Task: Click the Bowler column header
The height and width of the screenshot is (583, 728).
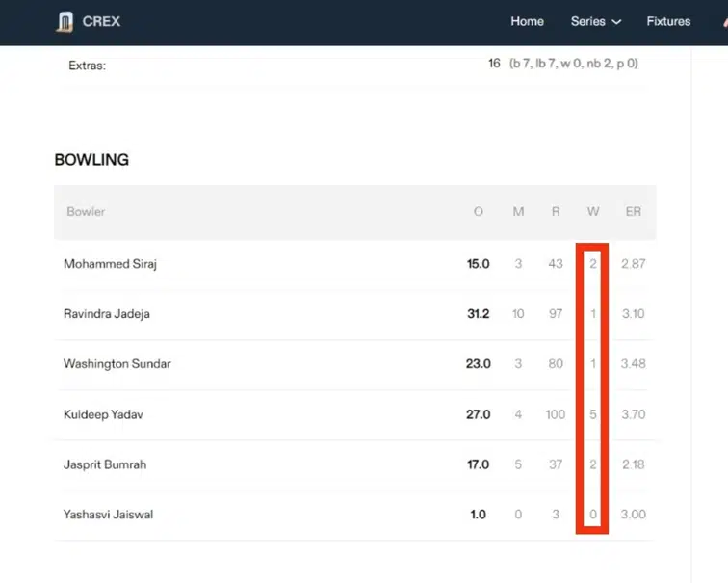Action: coord(86,211)
